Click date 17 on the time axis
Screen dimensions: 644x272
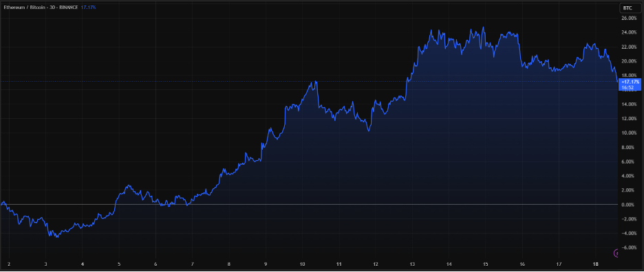559,264
